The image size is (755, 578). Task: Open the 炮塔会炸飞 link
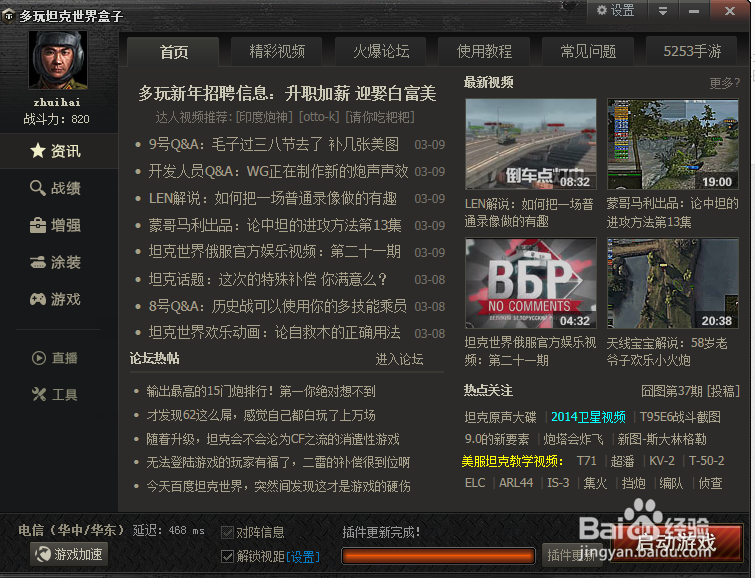coord(573,439)
